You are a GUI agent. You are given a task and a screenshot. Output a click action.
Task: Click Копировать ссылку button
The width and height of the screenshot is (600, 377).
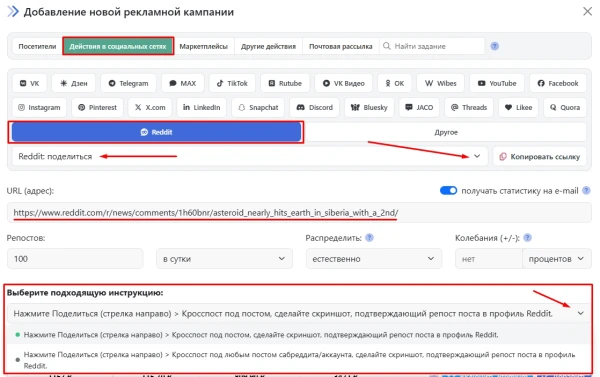(540, 156)
